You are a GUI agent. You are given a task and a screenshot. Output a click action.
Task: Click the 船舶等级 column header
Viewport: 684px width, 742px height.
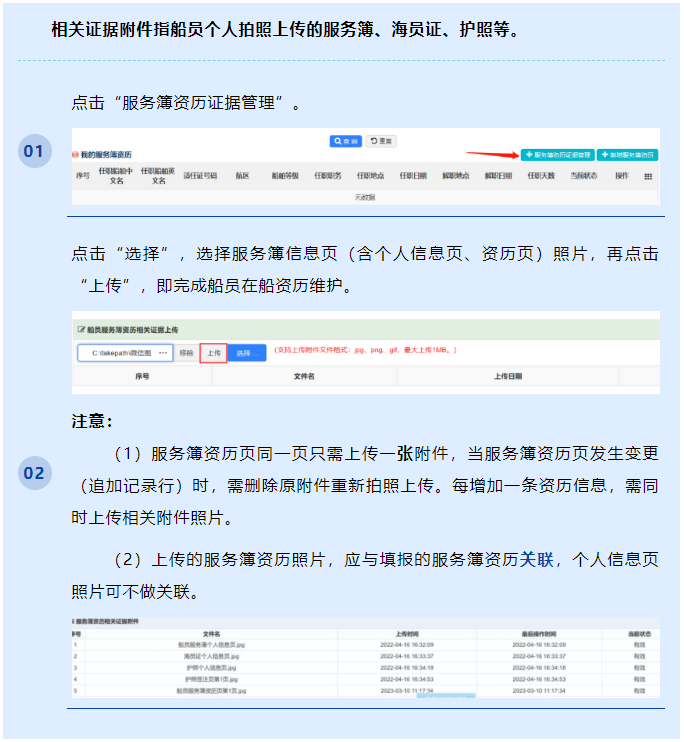pyautogui.click(x=285, y=176)
